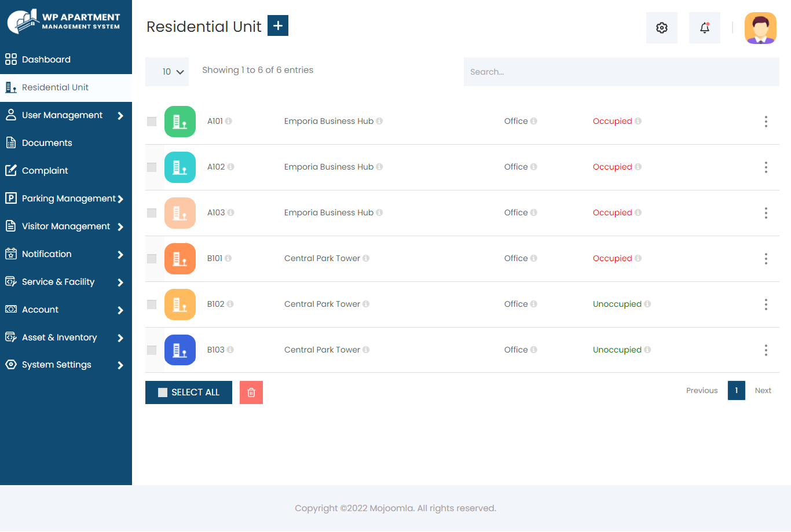Click the Unoccupied status of B103
This screenshot has width=791, height=532.
[x=617, y=350]
